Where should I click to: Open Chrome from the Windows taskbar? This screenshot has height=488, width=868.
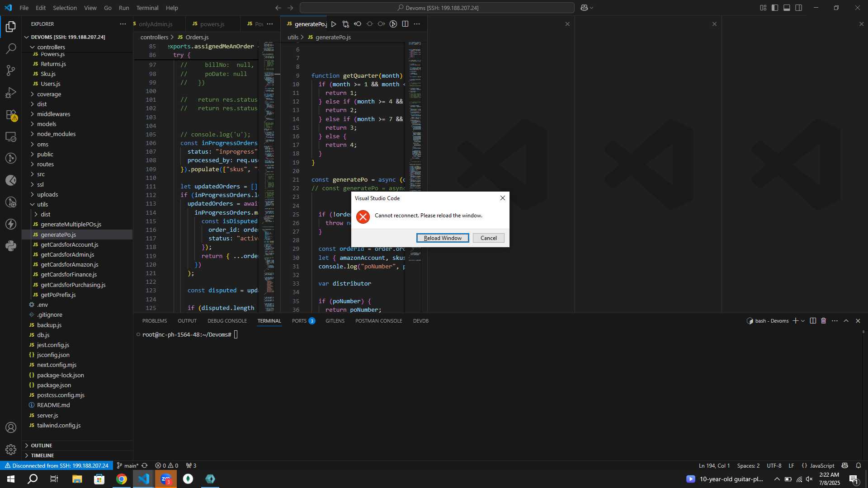pos(122,479)
